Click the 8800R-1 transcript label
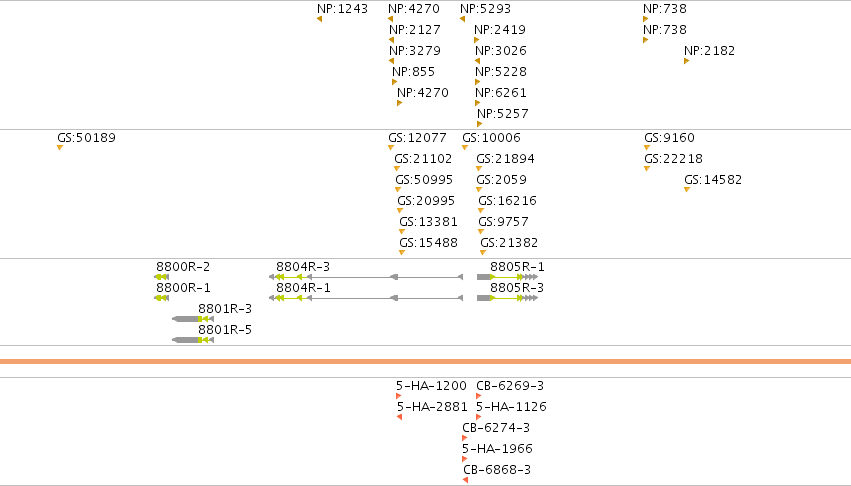This screenshot has width=851, height=486. 183,288
